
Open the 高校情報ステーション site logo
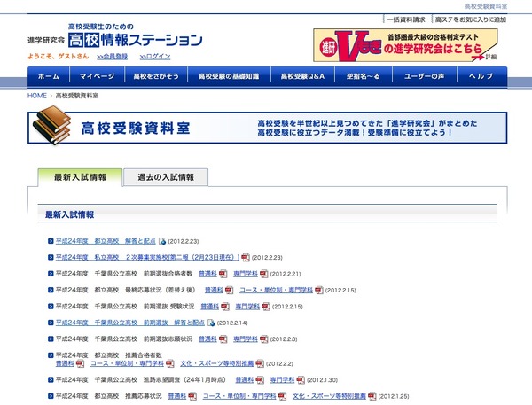[114, 36]
